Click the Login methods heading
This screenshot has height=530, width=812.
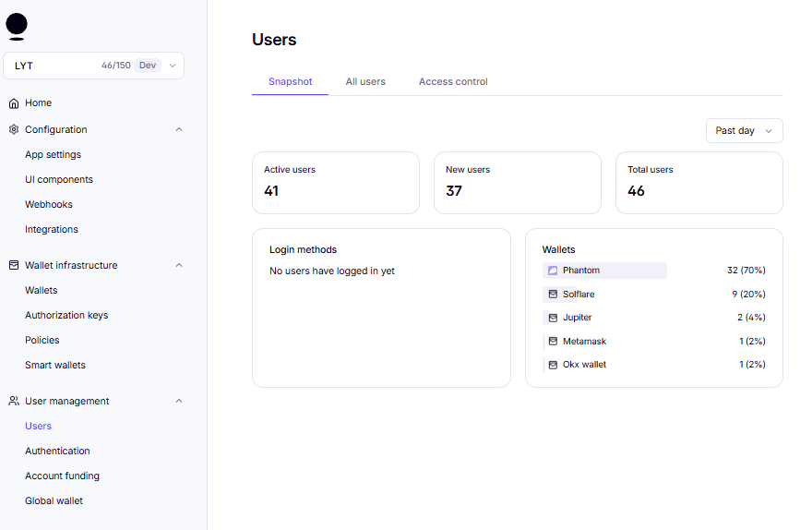(303, 249)
